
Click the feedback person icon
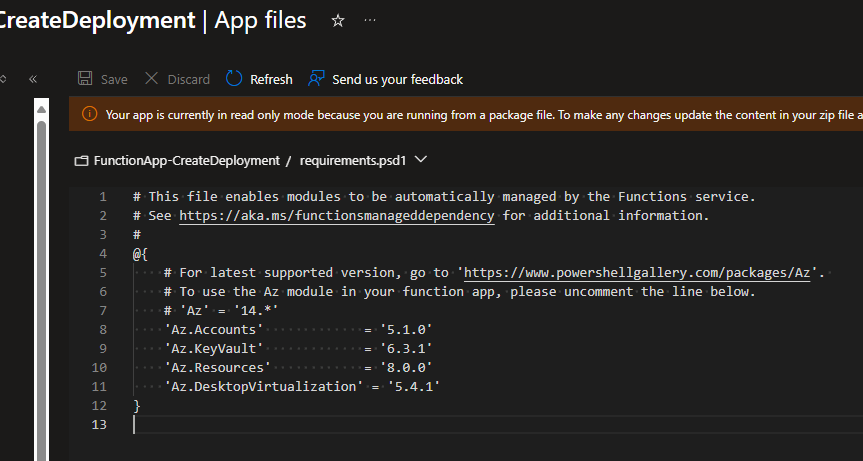point(316,79)
